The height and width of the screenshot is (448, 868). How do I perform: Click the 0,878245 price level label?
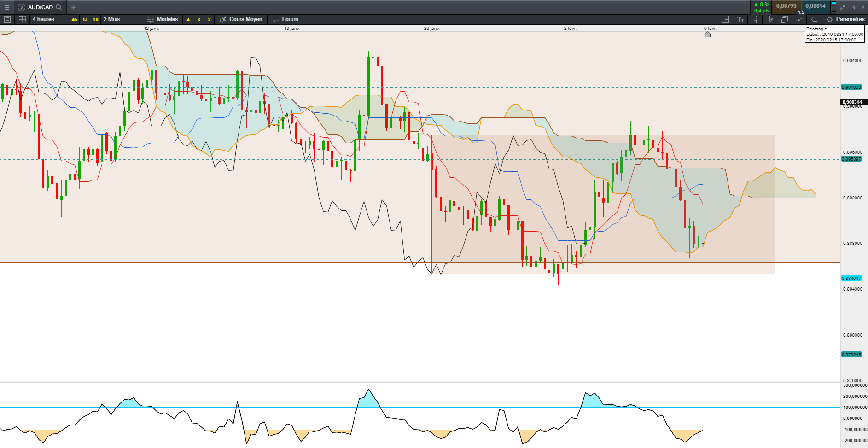[x=851, y=355]
